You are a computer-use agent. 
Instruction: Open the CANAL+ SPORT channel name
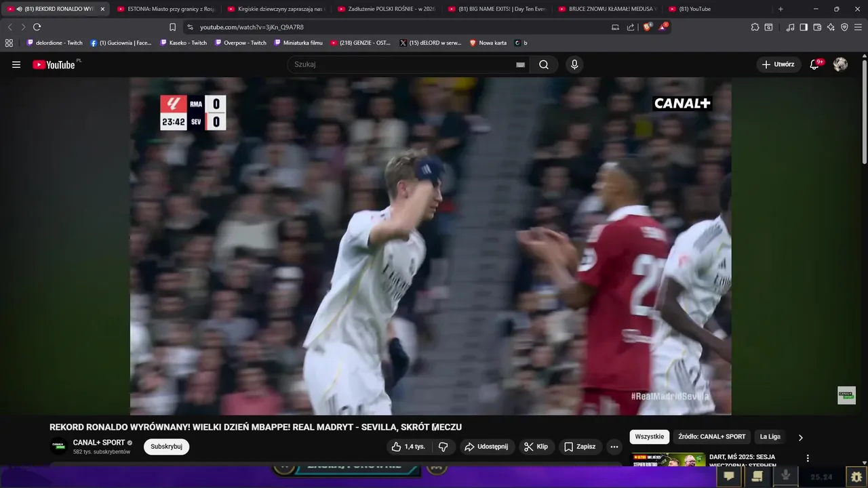(99, 443)
